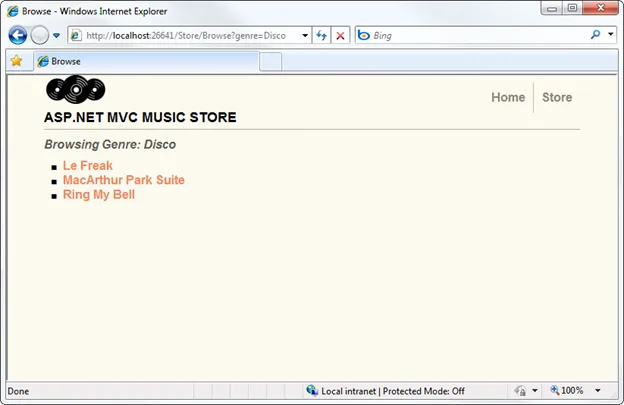The height and width of the screenshot is (405, 624).
Task: Click the Back navigation arrow button
Action: 18,35
